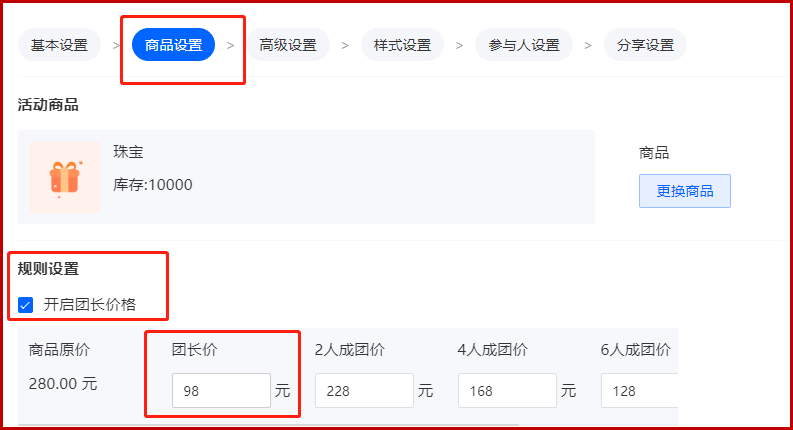The height and width of the screenshot is (430, 793).
Task: Click the horizontal scrollbar below price table
Action: point(269,425)
